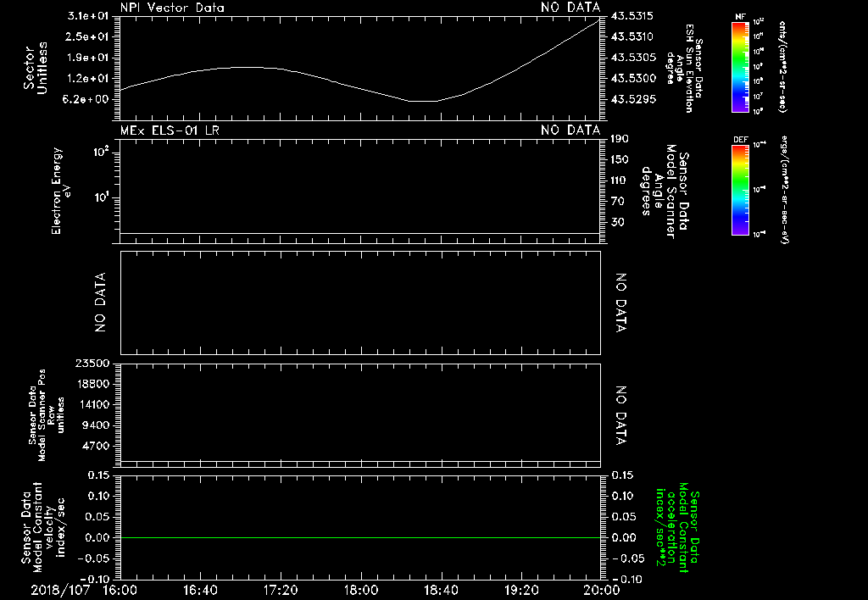Click the vertical 'NO DATA' beside the scanner position panel
This screenshot has width=868, height=600.
(620, 415)
